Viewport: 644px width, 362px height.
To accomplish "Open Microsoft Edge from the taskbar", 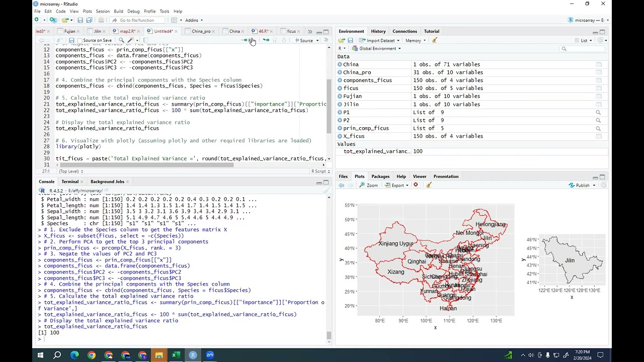I will tap(74, 355).
